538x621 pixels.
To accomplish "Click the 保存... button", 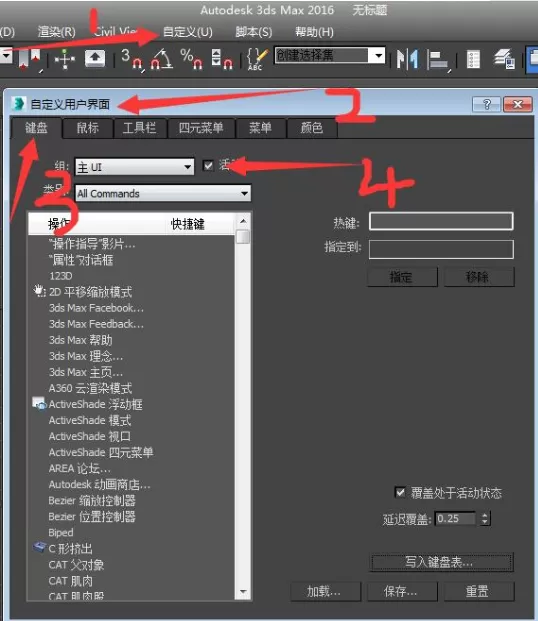I will point(402,592).
